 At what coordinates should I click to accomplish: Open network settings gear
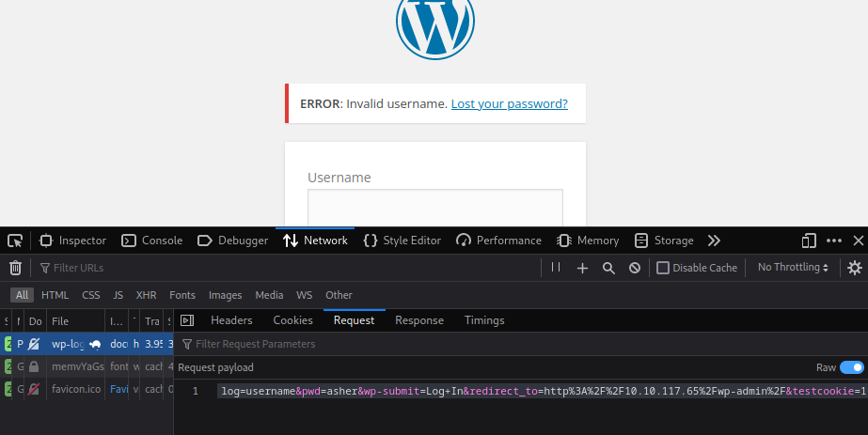[x=855, y=268]
